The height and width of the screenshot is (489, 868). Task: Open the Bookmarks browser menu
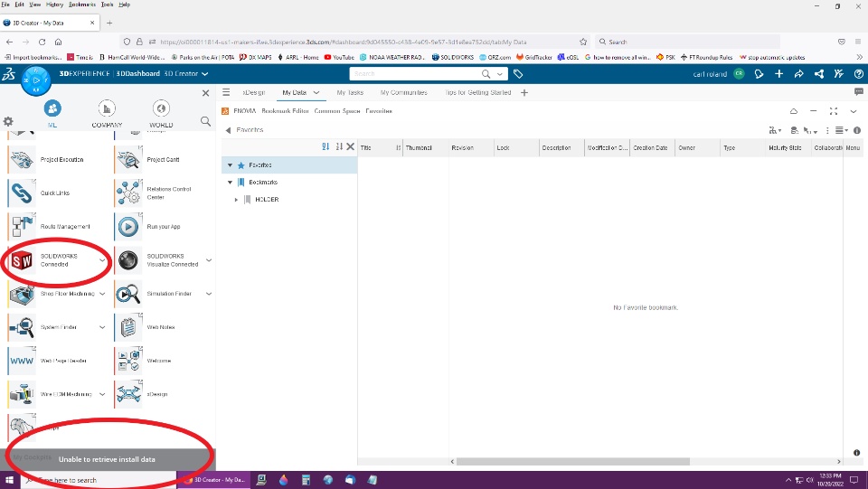click(x=82, y=5)
